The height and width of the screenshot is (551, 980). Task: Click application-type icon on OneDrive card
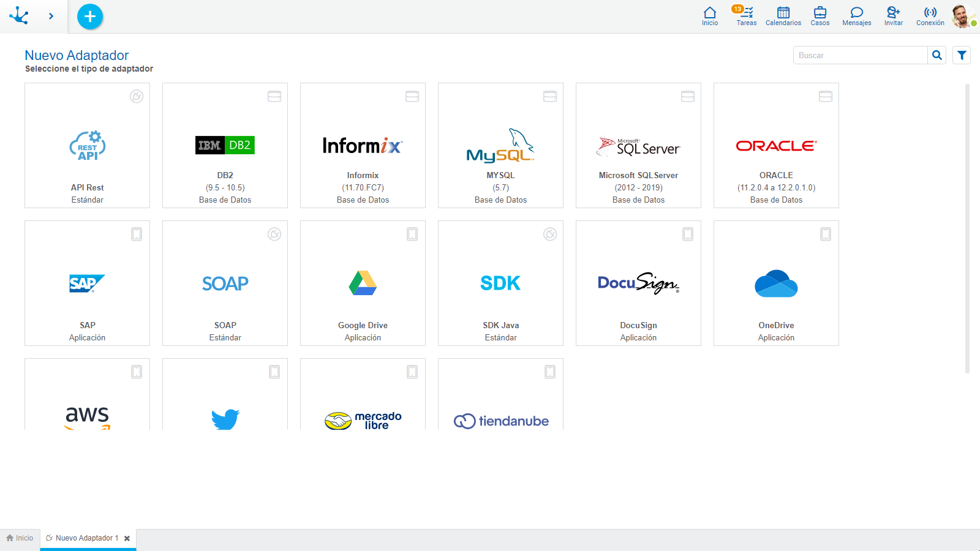(826, 234)
